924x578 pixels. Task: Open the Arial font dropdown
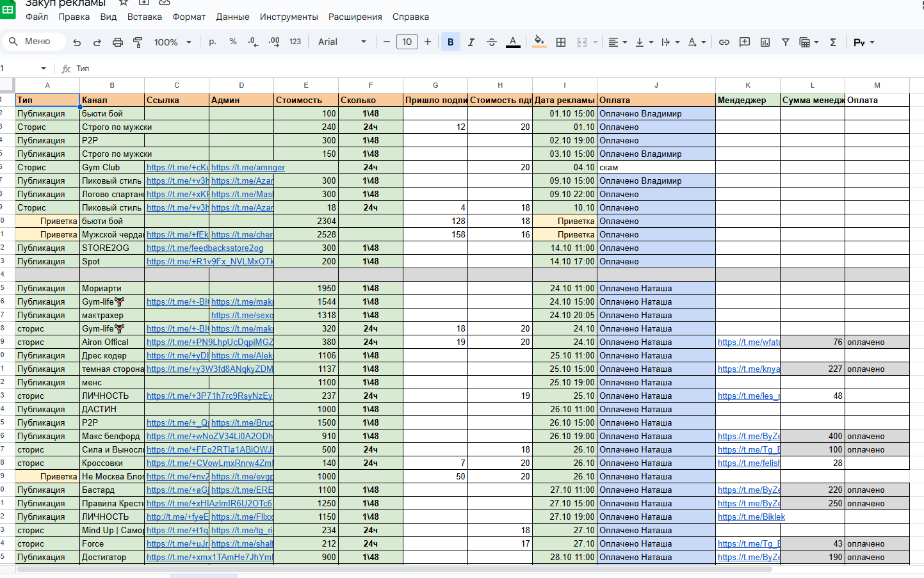[343, 42]
